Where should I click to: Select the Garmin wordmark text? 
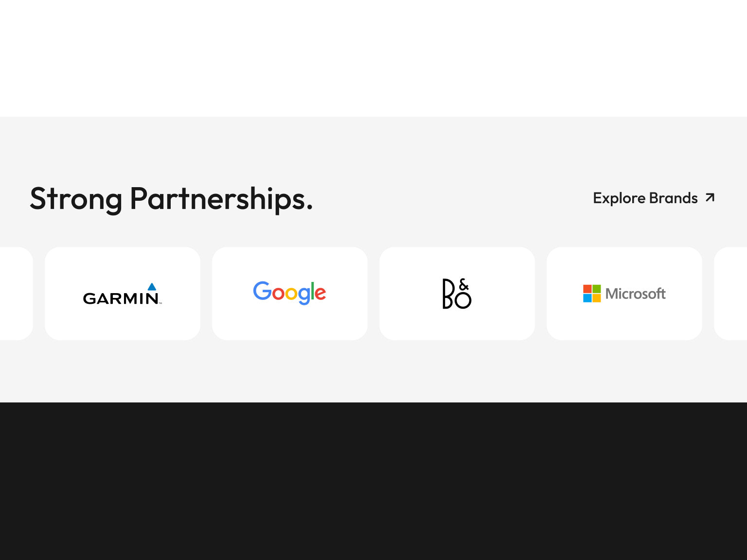point(120,298)
